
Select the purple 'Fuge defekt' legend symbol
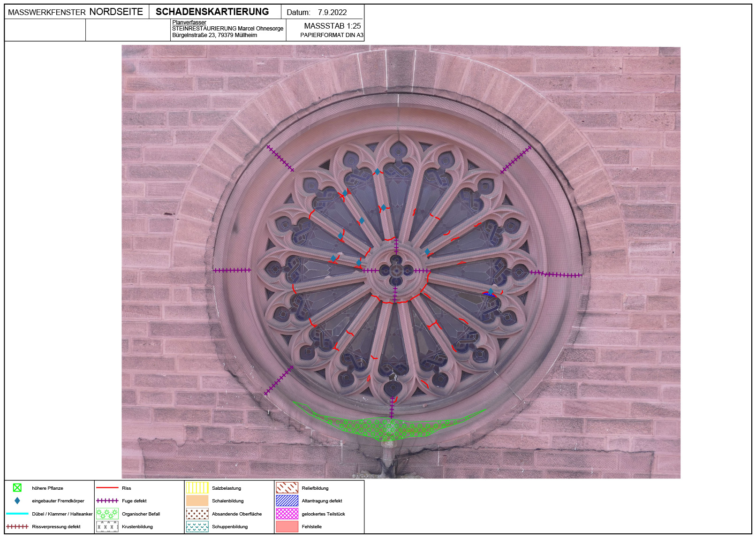coord(107,501)
